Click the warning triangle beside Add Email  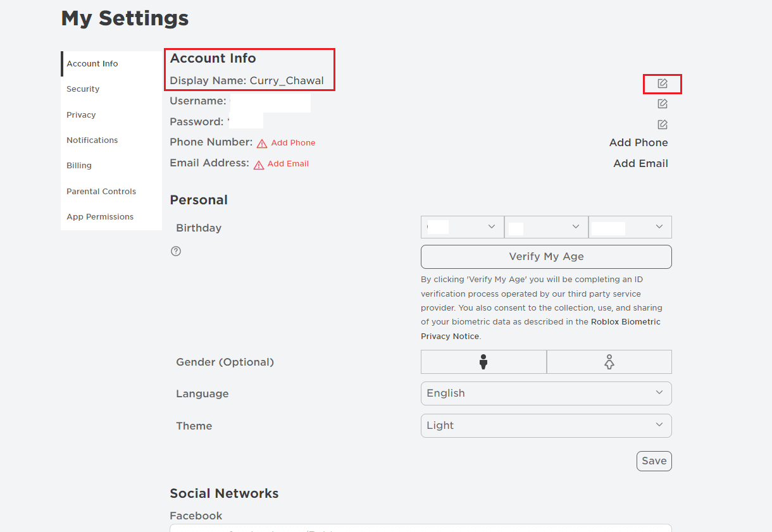click(258, 164)
